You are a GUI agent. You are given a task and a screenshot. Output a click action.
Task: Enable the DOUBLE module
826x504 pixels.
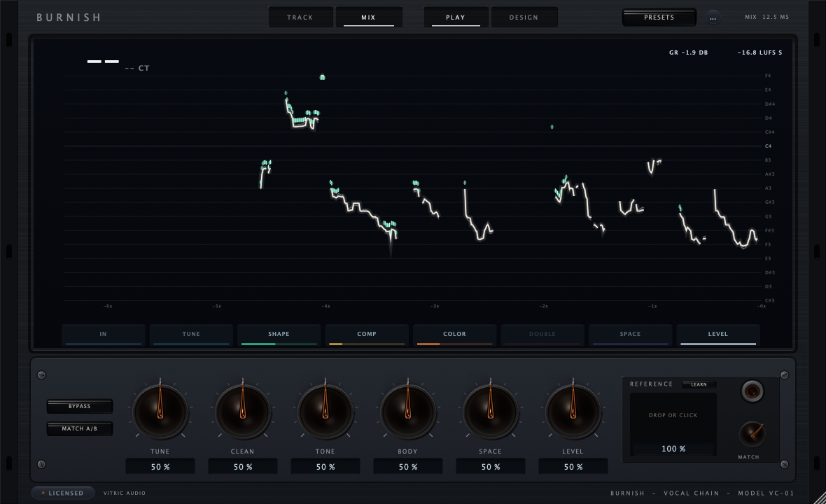(542, 335)
